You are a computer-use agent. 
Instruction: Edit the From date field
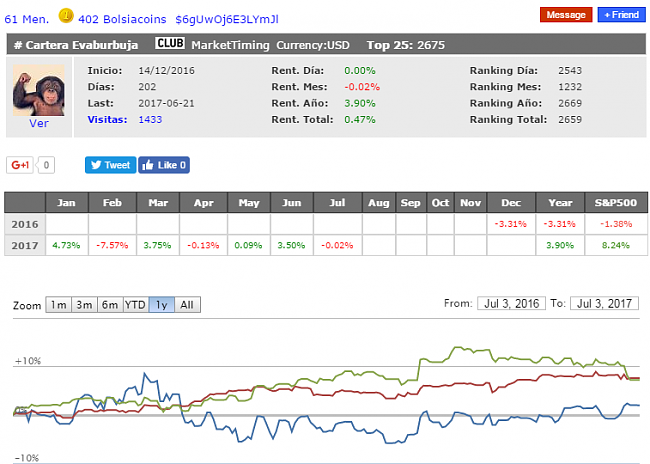pyautogui.click(x=511, y=304)
